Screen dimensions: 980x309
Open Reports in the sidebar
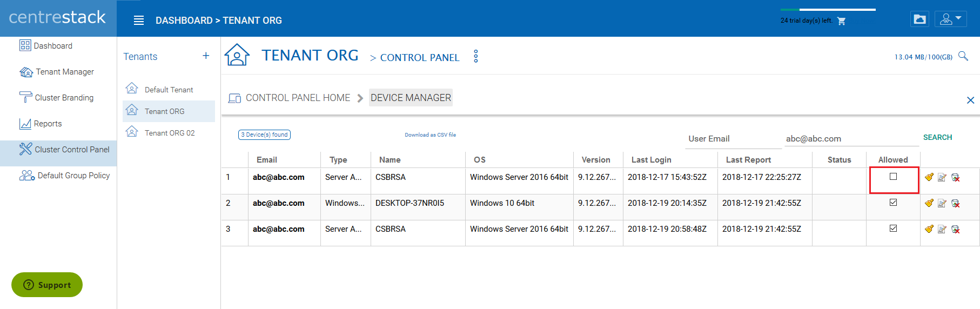(58, 124)
